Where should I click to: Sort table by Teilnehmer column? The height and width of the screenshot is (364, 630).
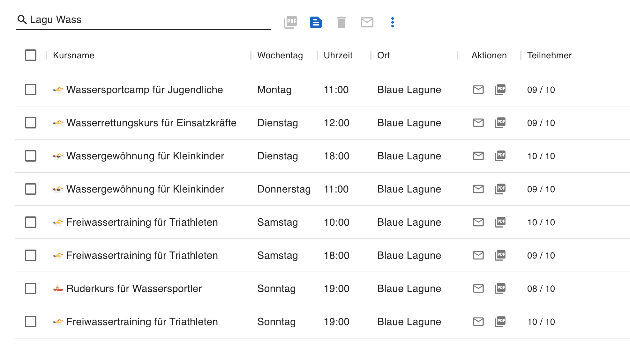pyautogui.click(x=549, y=55)
